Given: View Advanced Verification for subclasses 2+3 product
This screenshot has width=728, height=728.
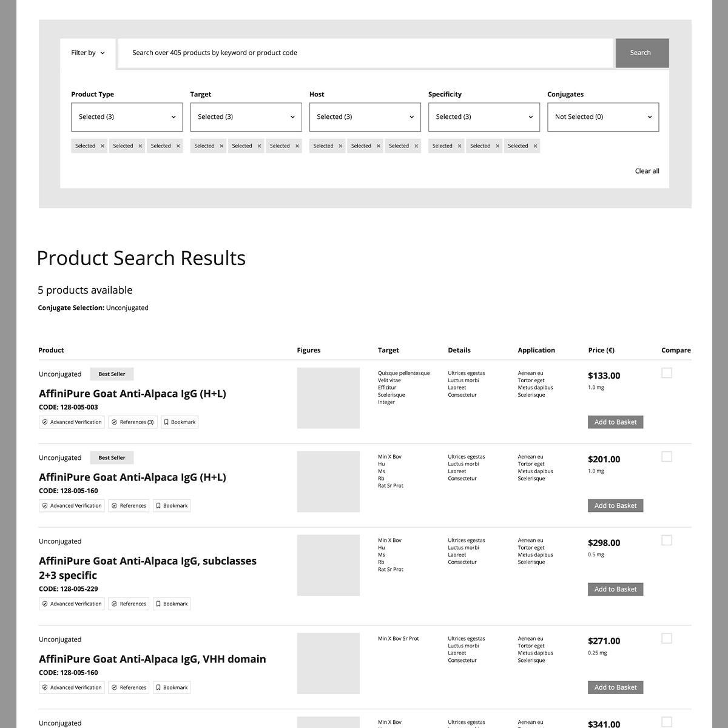Looking at the screenshot, I should point(72,604).
